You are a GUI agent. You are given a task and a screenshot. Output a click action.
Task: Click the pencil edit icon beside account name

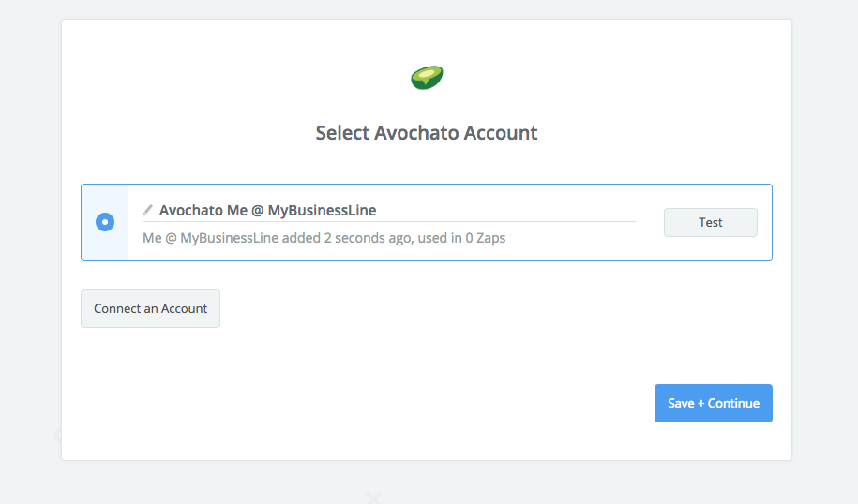click(148, 210)
